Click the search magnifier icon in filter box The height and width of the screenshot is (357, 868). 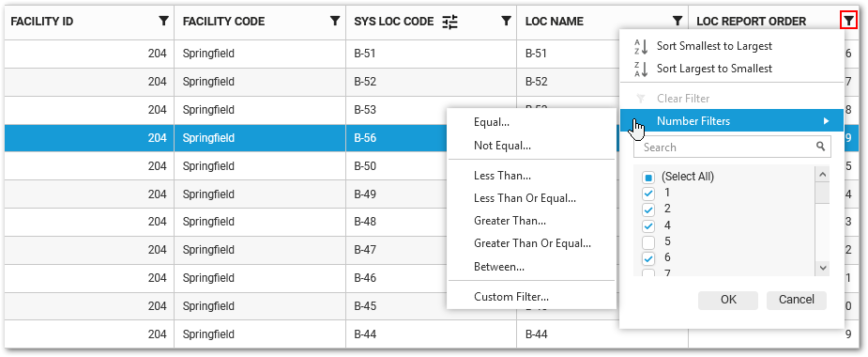click(820, 147)
